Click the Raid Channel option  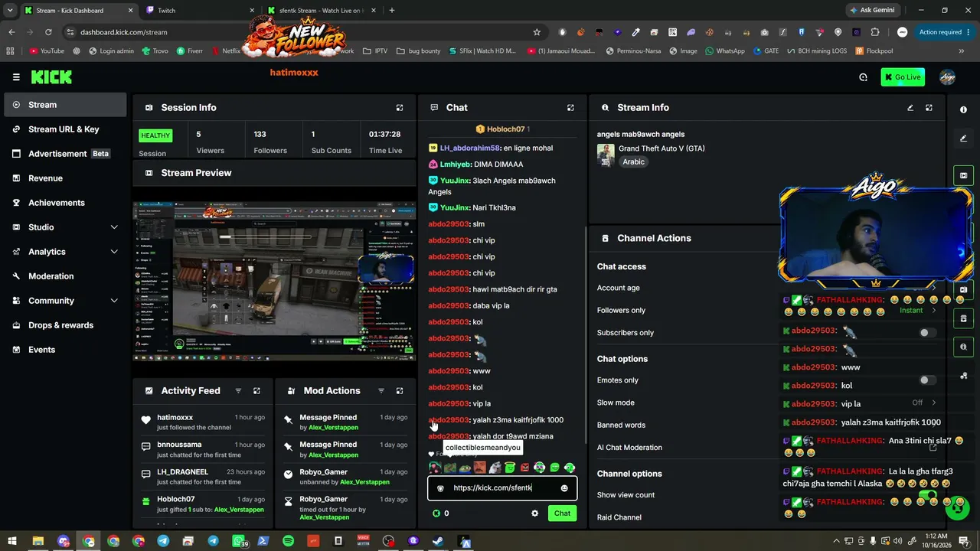click(x=619, y=518)
